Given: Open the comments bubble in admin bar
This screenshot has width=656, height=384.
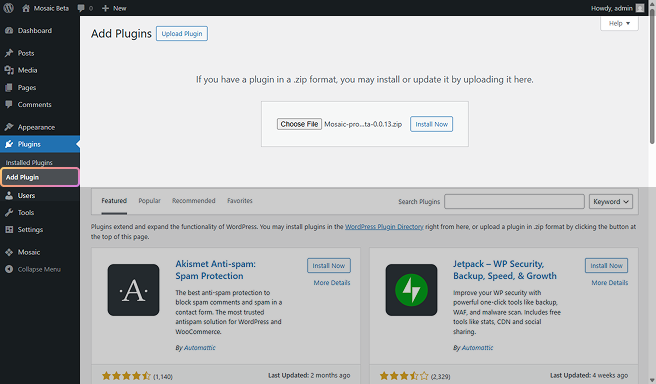Looking at the screenshot, I should [x=81, y=8].
